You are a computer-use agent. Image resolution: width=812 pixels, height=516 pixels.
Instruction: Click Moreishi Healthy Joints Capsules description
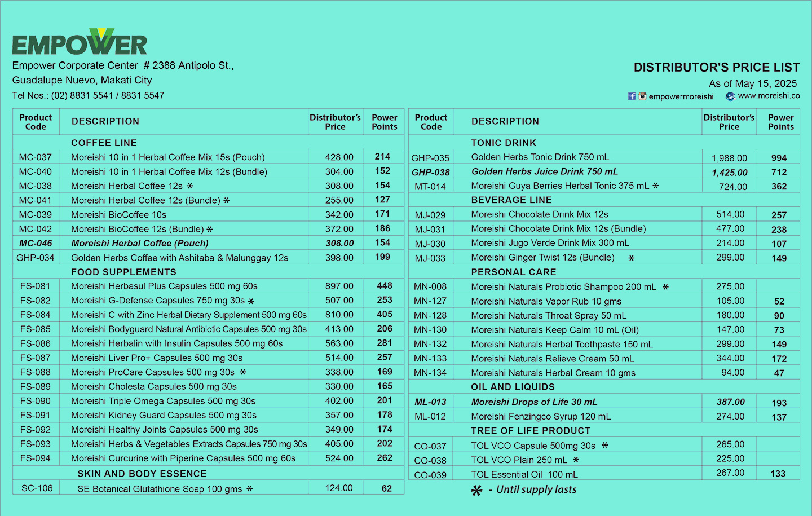pos(165,430)
